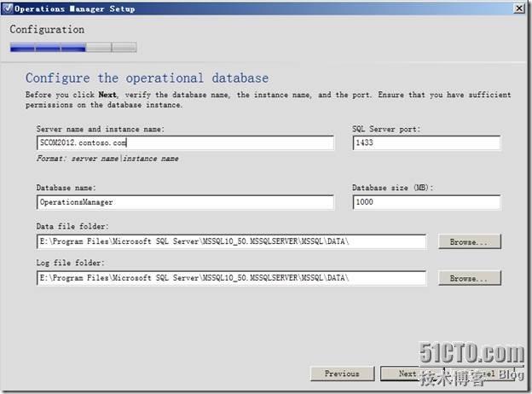
Task: Browse for the log file folder
Action: tap(470, 278)
